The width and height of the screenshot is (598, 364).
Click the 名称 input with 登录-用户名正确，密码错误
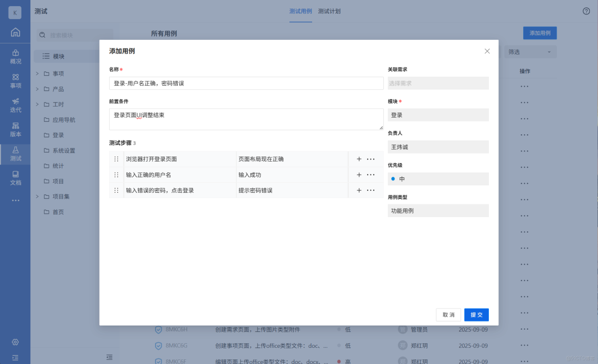click(246, 83)
